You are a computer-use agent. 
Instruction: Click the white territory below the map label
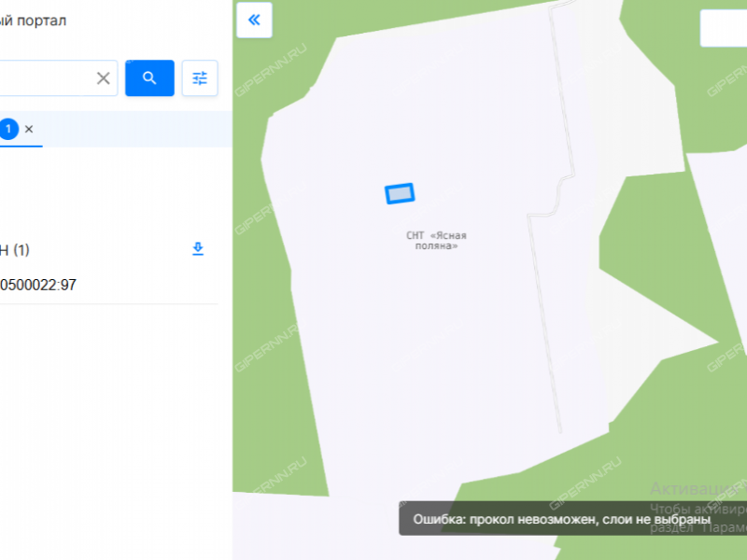click(x=429, y=357)
